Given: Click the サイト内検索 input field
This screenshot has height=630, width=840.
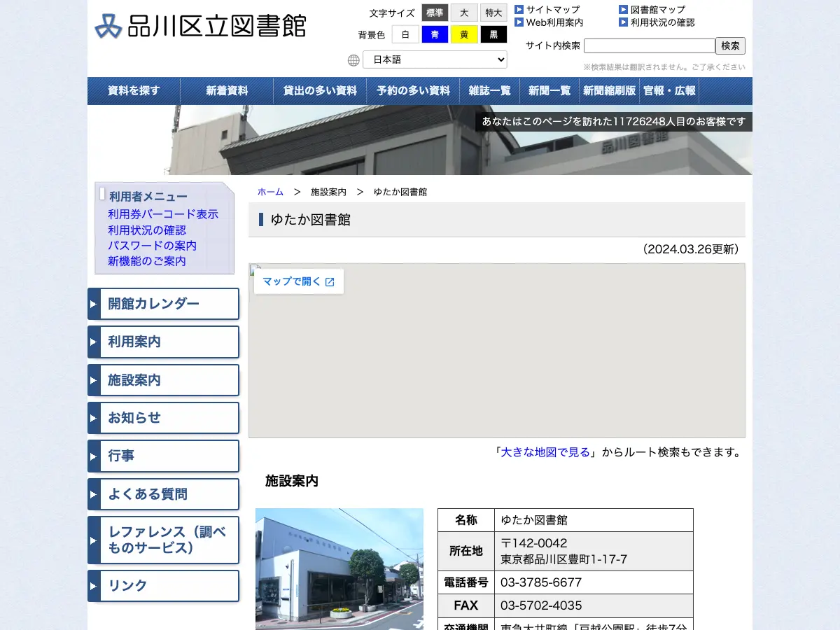Looking at the screenshot, I should [649, 45].
